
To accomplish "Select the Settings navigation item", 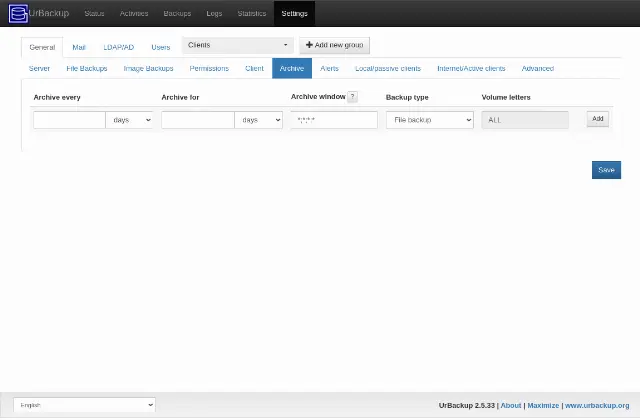I will [x=294, y=13].
